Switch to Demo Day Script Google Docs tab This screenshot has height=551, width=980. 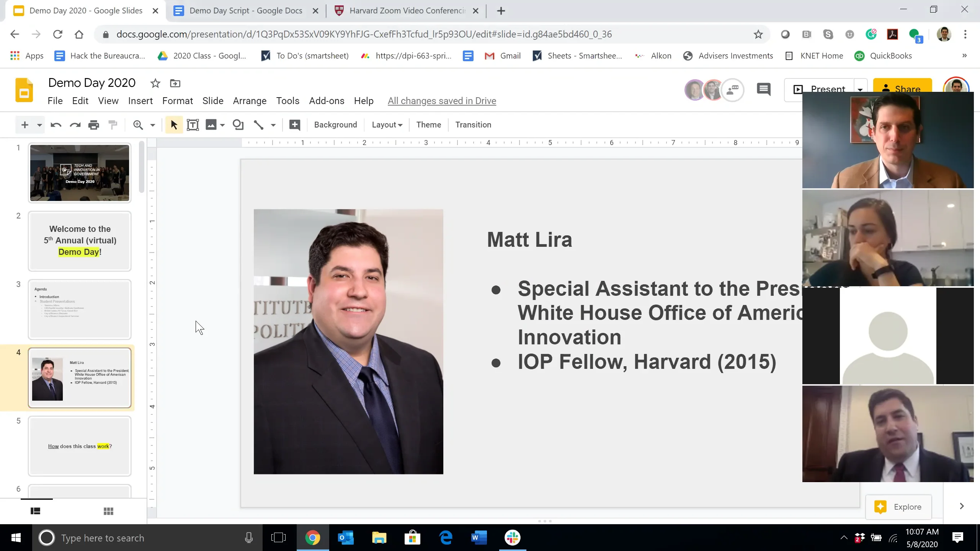pos(245,11)
